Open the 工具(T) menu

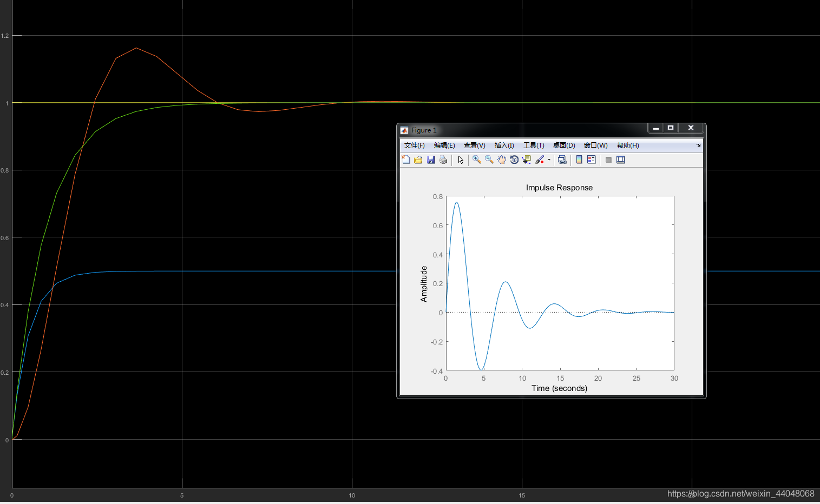click(534, 145)
